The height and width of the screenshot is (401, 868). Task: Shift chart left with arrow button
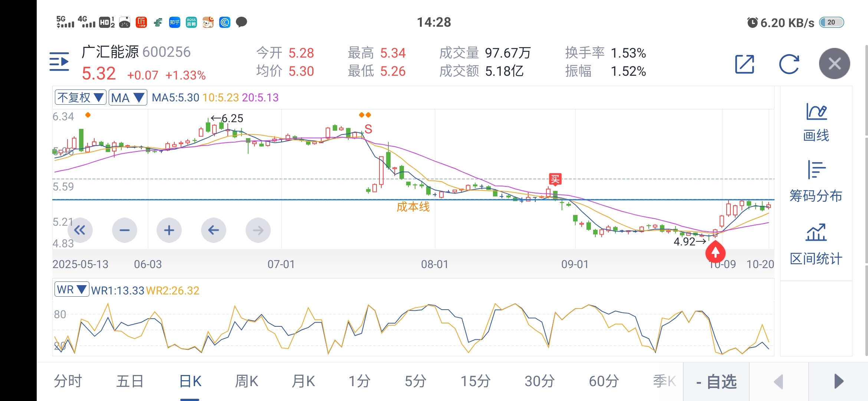point(214,230)
